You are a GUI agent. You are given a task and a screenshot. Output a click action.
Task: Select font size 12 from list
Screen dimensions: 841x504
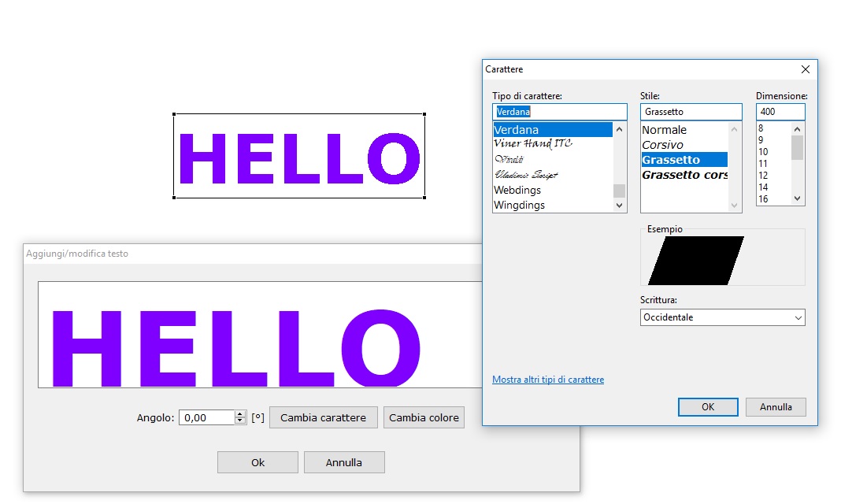tap(763, 176)
